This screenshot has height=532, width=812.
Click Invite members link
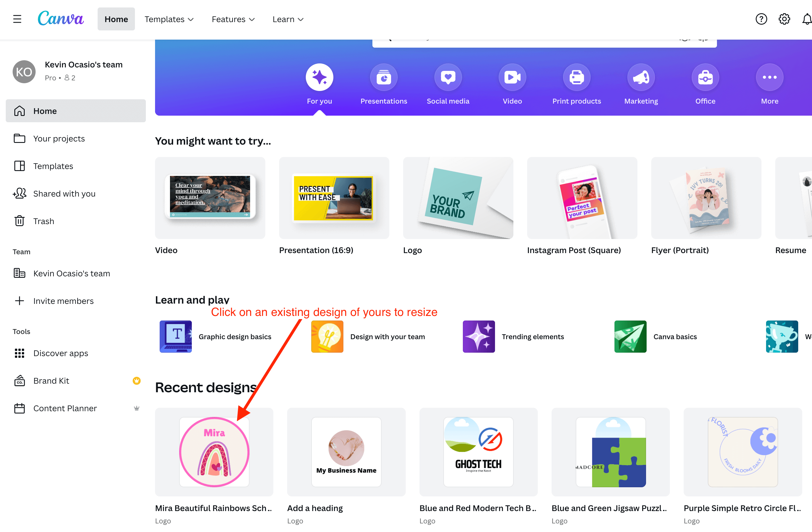tap(63, 301)
